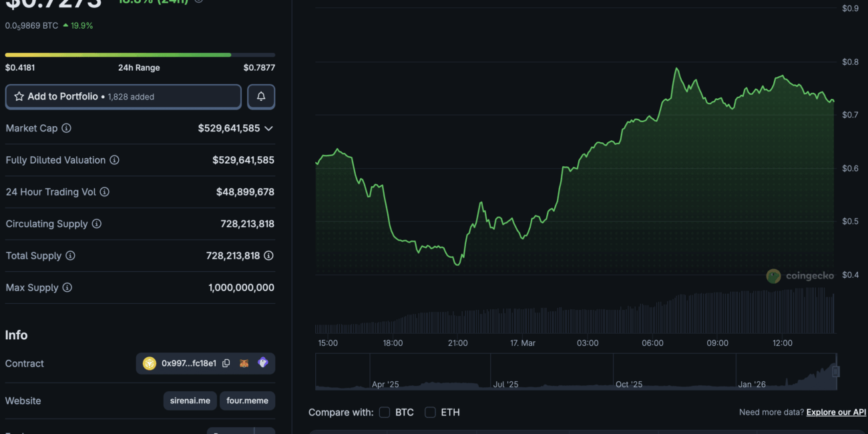Copy the contract address using copy icon
868x434 pixels.
(226, 363)
